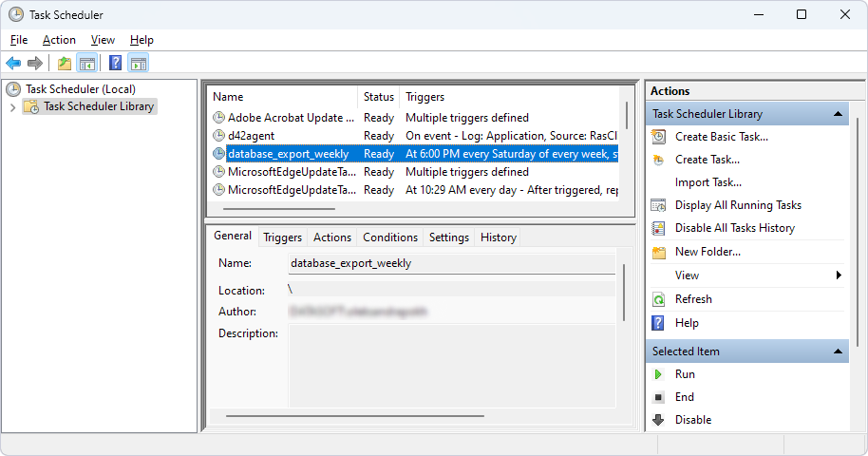
Task: Switch to the History tab
Action: (499, 237)
